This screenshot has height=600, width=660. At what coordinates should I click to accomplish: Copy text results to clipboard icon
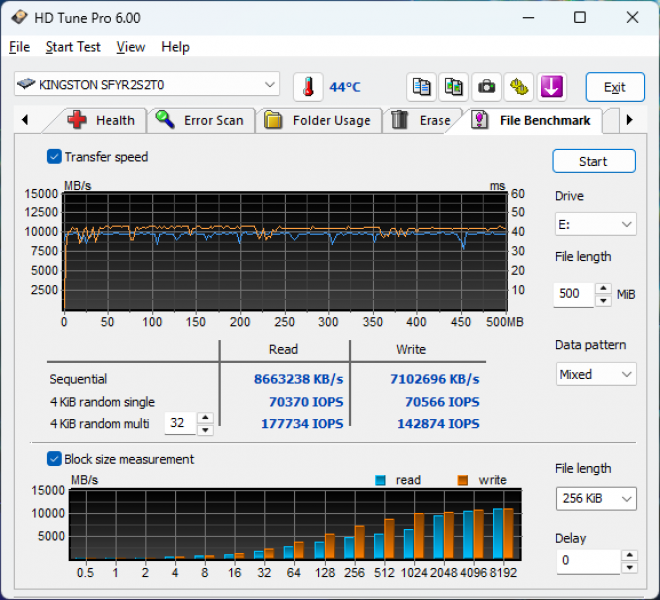[x=421, y=87]
